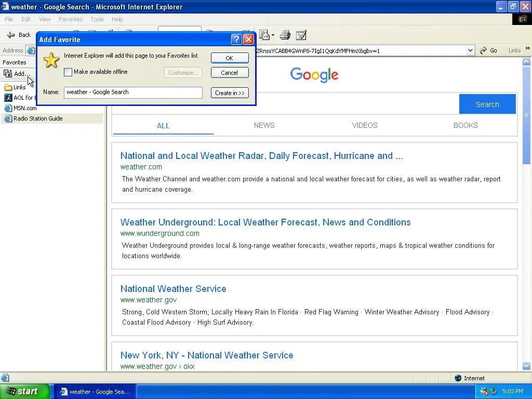
Task: Click the vertical scrollbar thumb
Action: click(x=526, y=115)
